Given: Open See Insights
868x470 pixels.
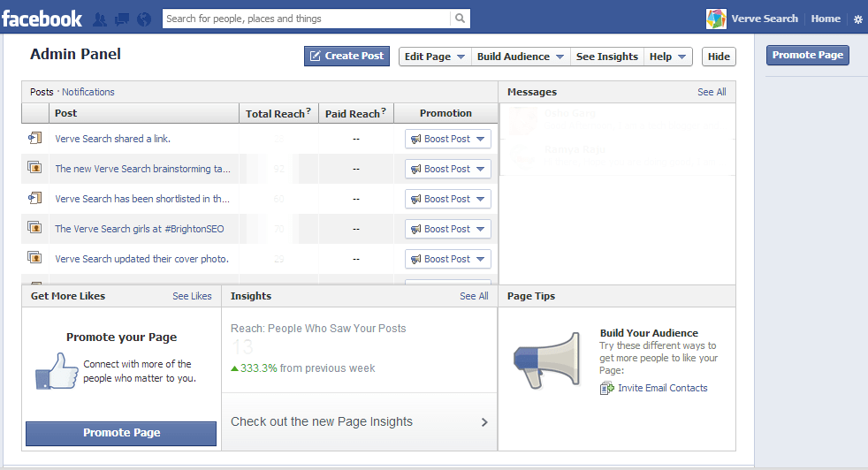Looking at the screenshot, I should coord(606,57).
